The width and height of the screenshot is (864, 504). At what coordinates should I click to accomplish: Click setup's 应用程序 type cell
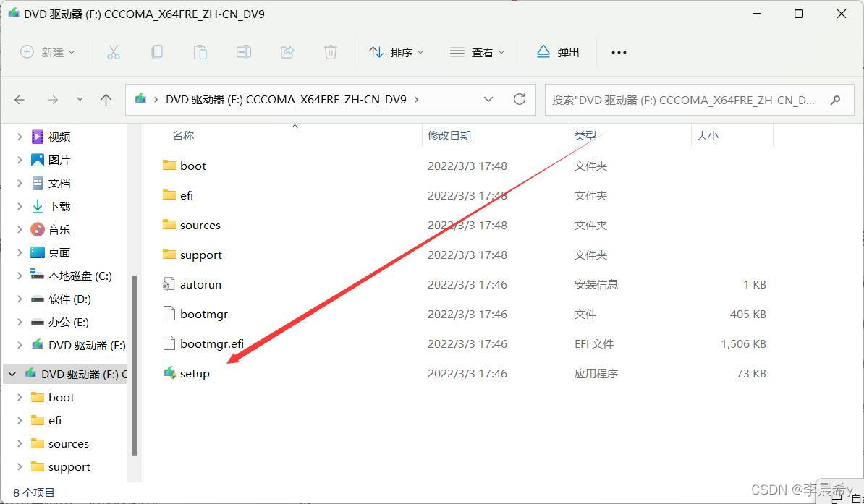tap(596, 373)
